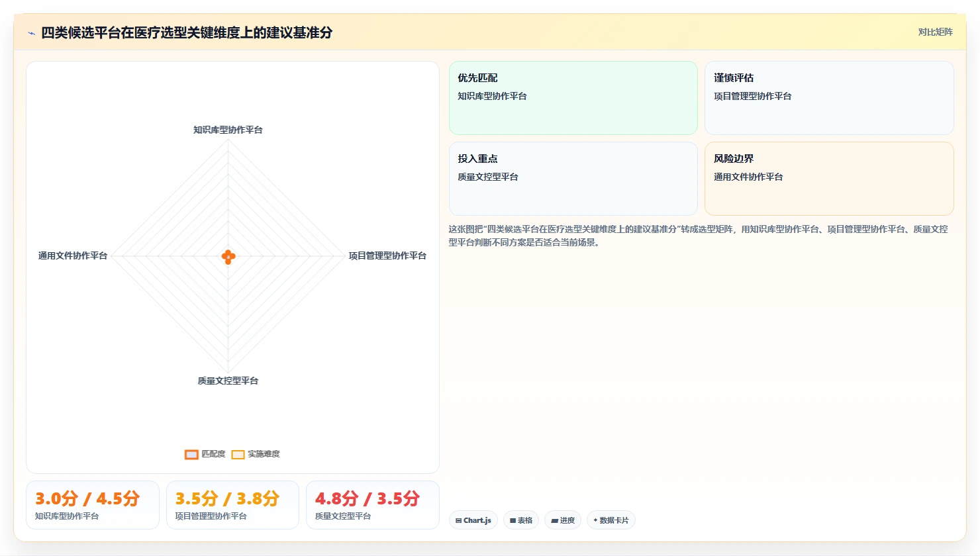Click the 实施难度 legend color box

pos(238,454)
